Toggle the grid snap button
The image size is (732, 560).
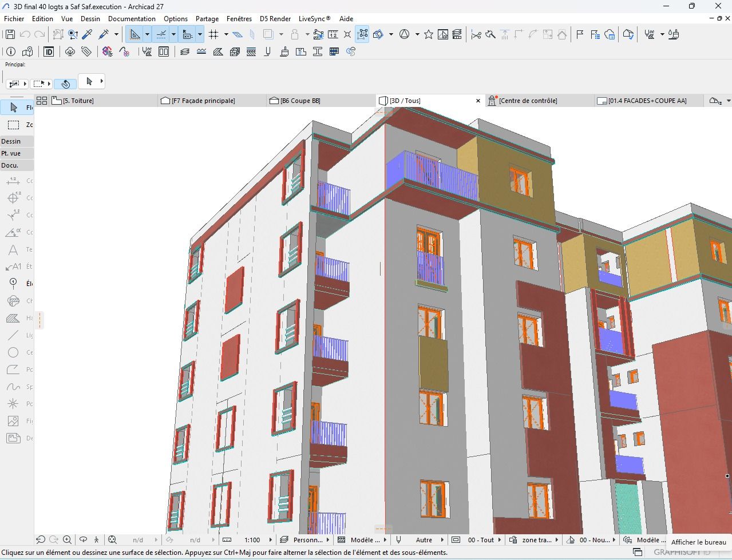[214, 34]
